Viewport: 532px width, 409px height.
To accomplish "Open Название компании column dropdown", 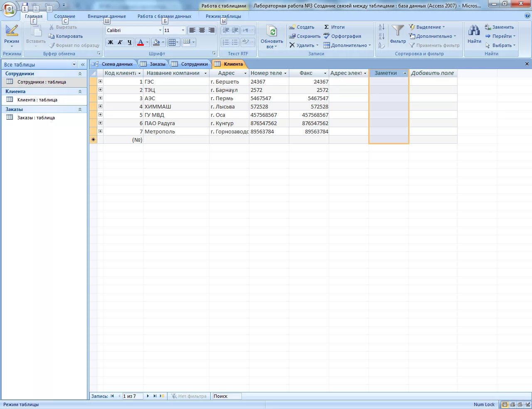I will coord(205,73).
